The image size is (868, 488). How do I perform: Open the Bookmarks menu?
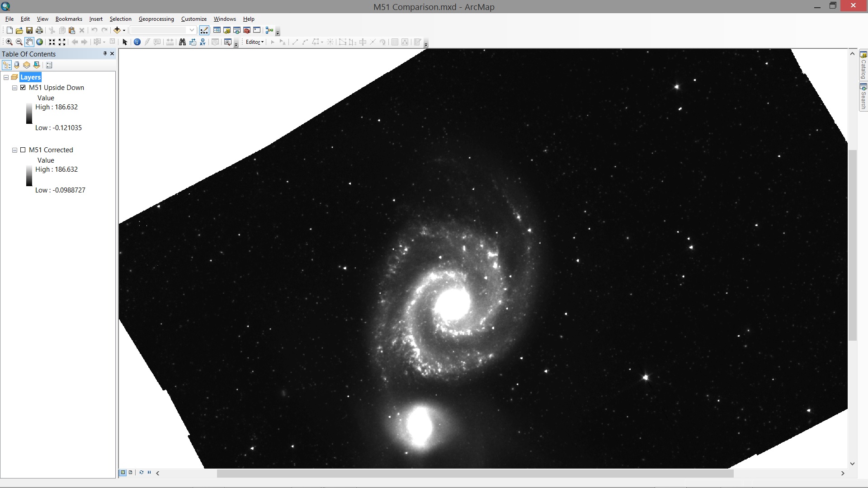68,19
